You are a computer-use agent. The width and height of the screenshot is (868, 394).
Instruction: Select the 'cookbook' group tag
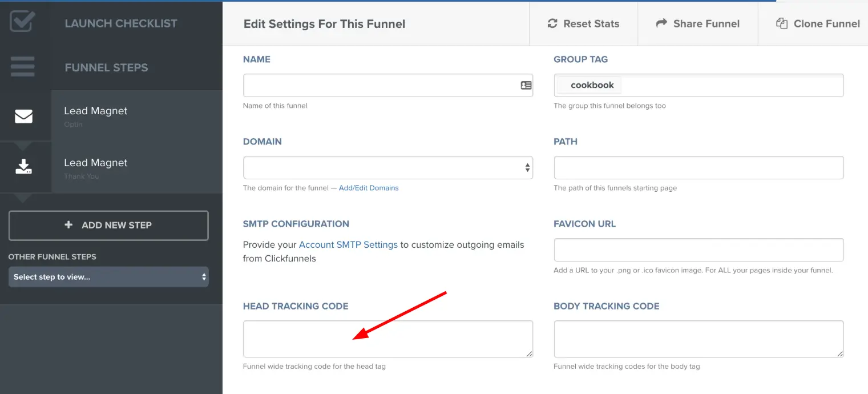pos(594,85)
